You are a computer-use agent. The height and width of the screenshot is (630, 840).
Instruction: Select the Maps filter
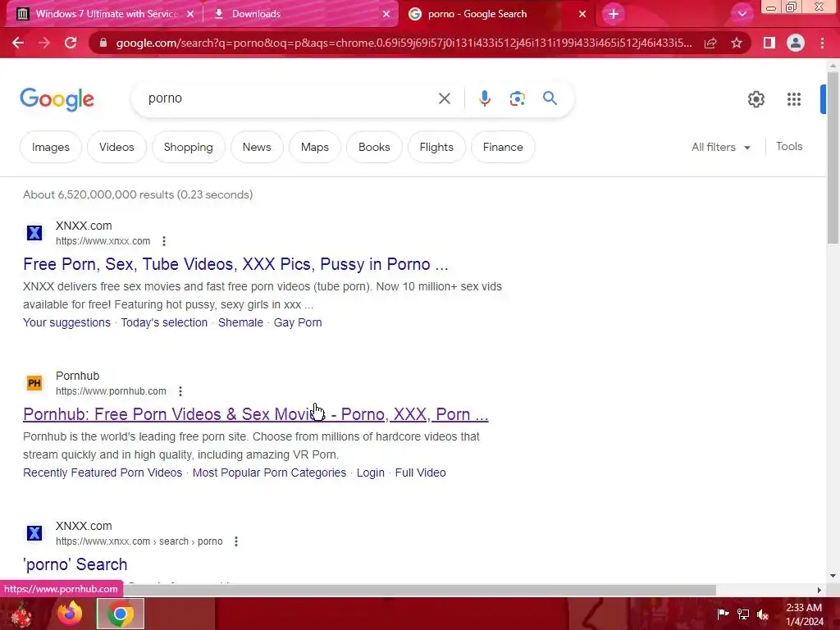314,147
